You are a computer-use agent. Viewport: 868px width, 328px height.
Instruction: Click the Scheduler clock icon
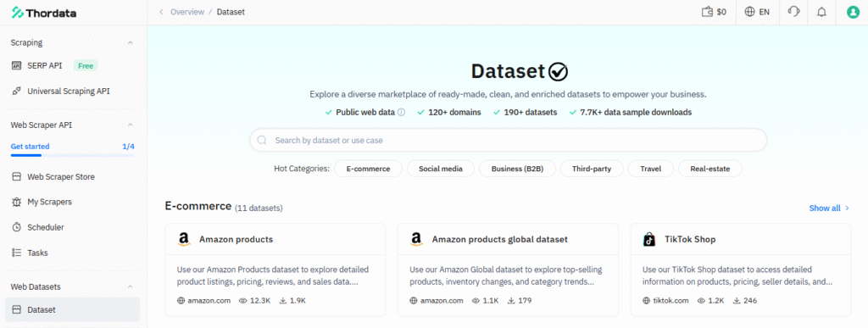pos(17,227)
